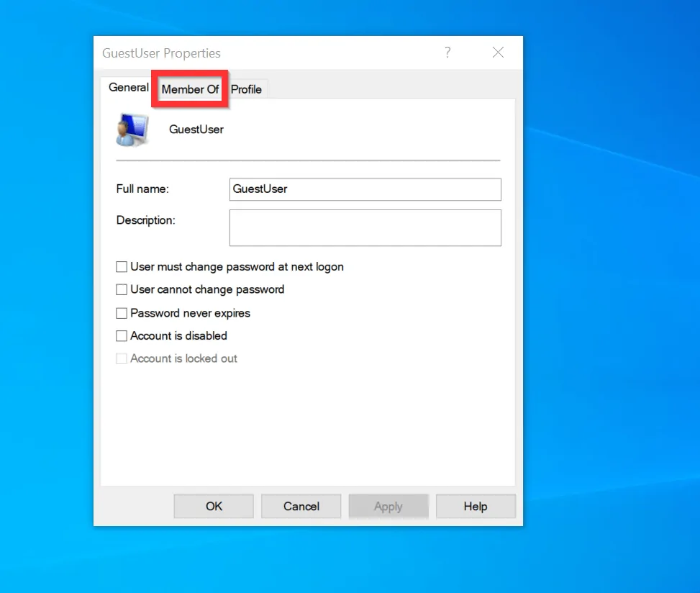This screenshot has width=700, height=593.
Task: Toggle the "Account is disabled" checkbox
Action: click(122, 335)
